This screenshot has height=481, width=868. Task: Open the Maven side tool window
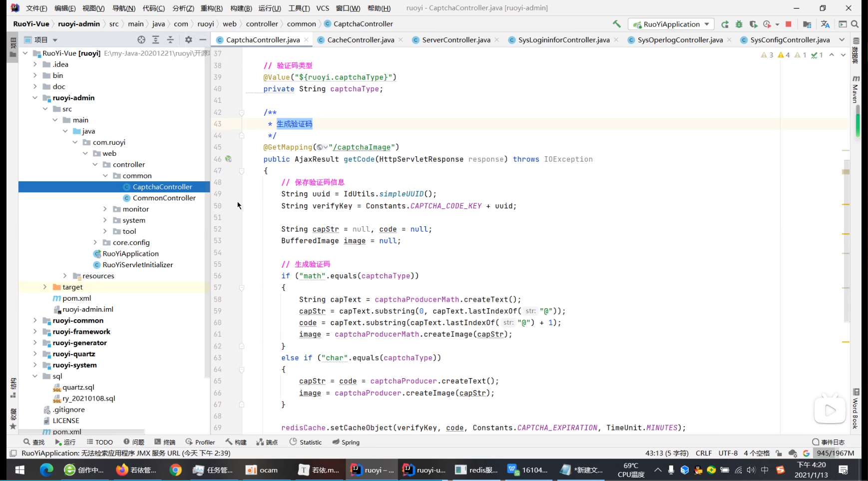click(x=856, y=89)
